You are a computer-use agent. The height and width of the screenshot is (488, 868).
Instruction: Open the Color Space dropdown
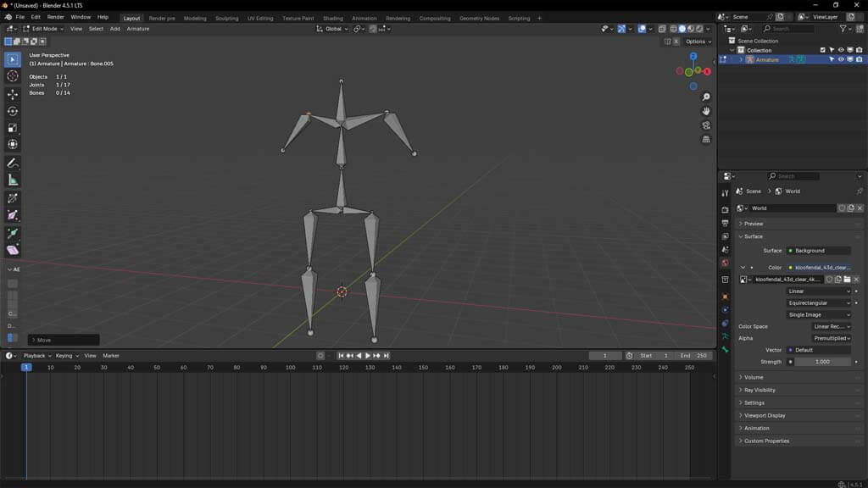(x=821, y=326)
